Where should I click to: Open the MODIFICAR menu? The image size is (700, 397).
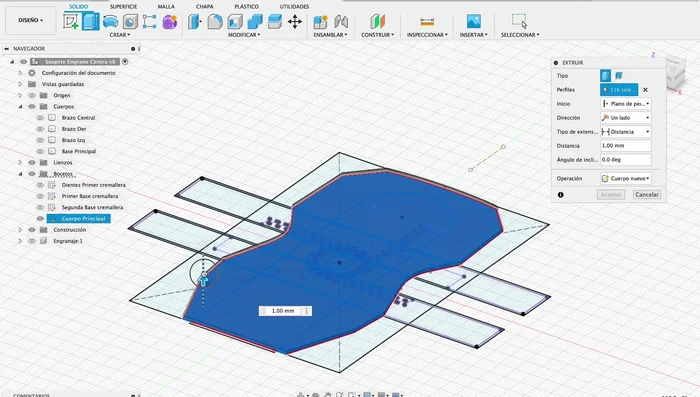[244, 35]
